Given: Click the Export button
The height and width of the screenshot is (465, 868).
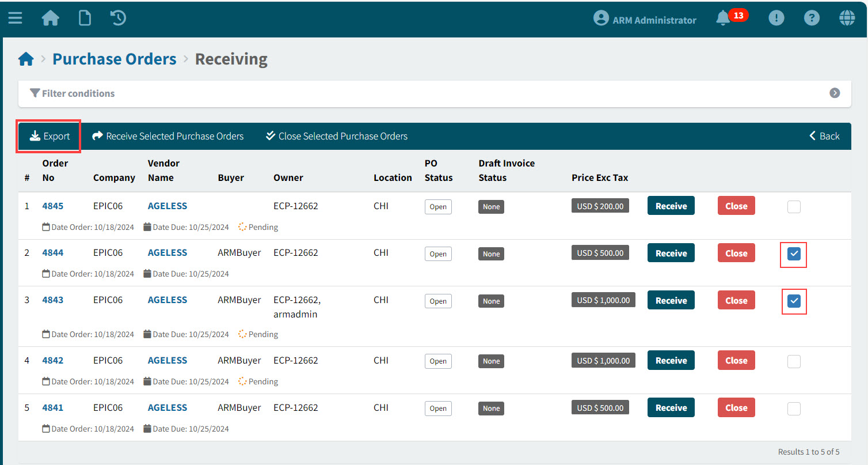Looking at the screenshot, I should [x=50, y=137].
